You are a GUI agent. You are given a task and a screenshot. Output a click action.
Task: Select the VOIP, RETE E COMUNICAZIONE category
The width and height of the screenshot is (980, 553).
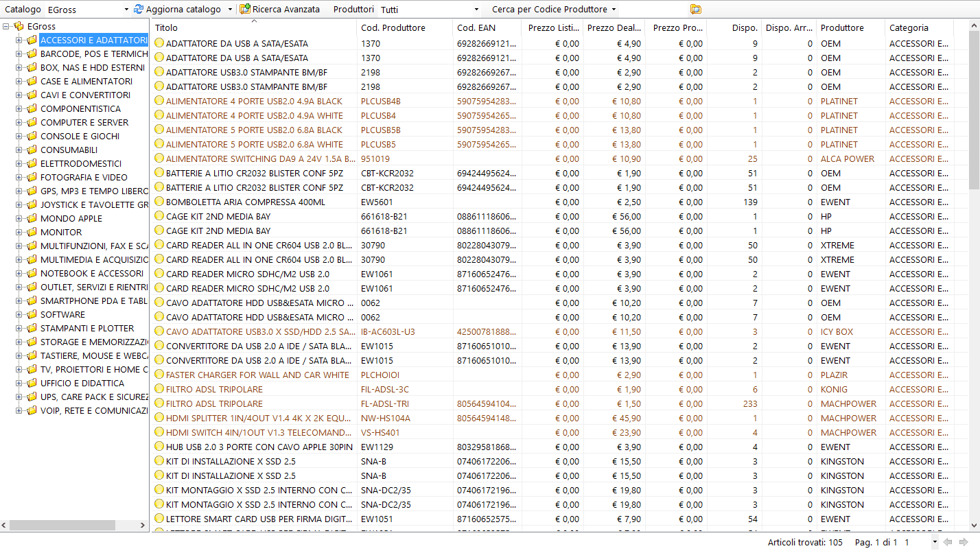point(94,410)
